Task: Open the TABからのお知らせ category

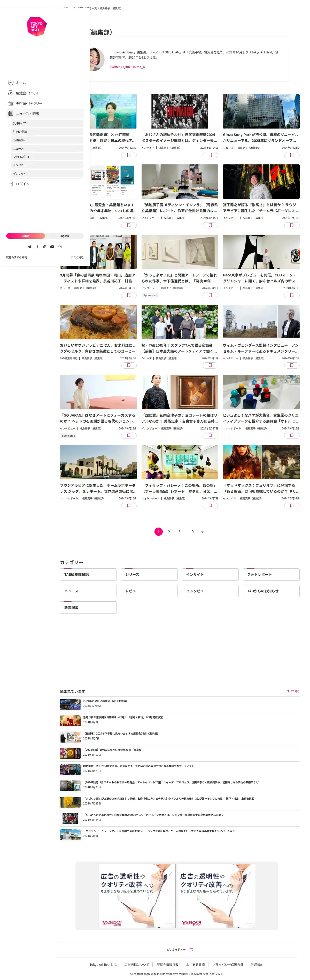Action: 271,591
